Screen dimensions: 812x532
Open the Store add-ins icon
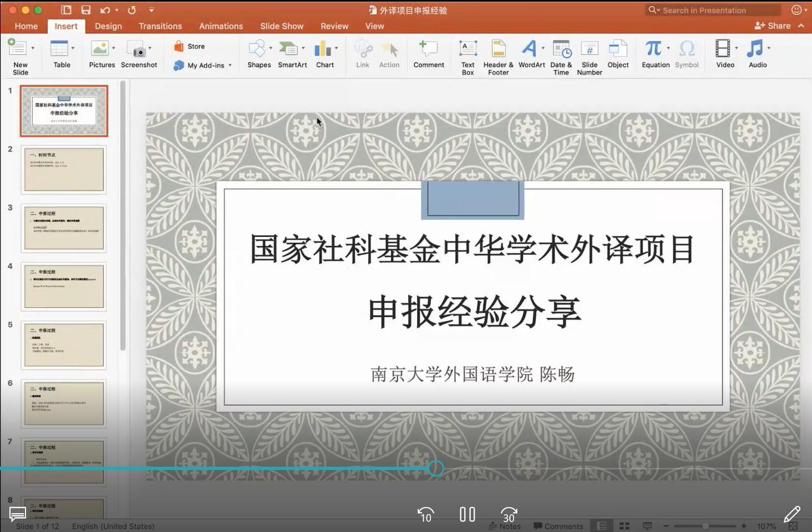[179, 47]
